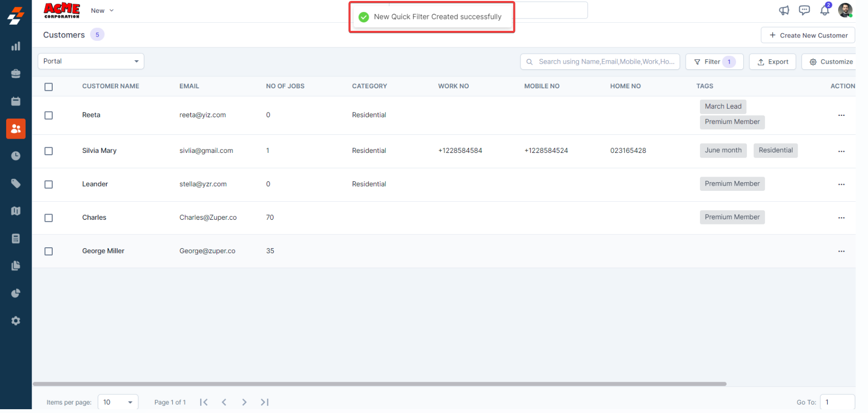Toggle the select-all customers checkbox

(x=48, y=87)
